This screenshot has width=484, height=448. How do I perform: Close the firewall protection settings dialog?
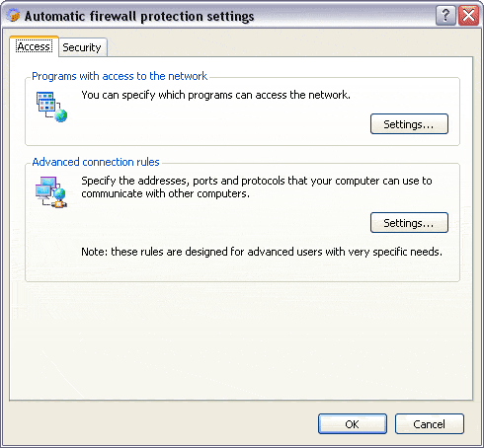(x=468, y=15)
